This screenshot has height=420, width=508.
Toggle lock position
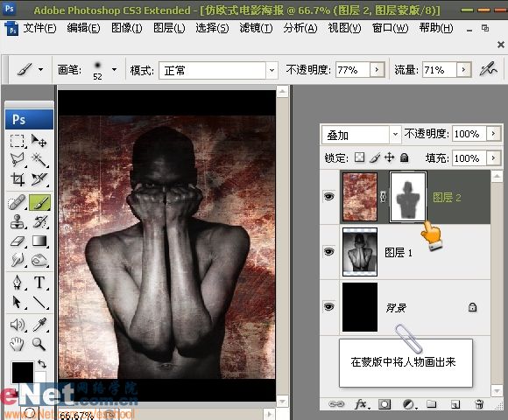click(390, 157)
